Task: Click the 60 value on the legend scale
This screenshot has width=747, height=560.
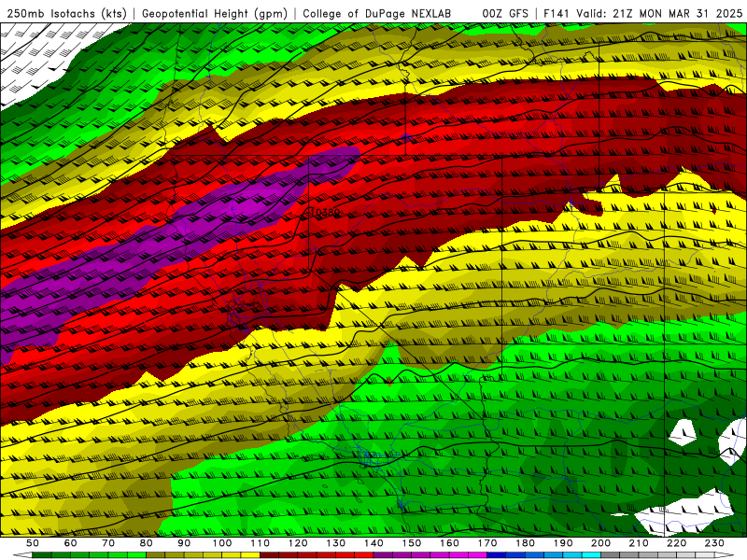Action: (x=71, y=543)
